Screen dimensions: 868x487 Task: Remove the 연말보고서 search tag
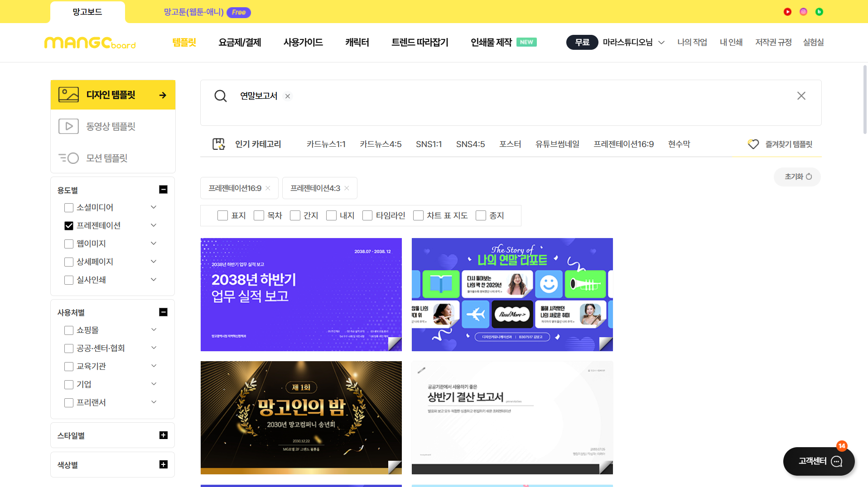[x=288, y=96]
